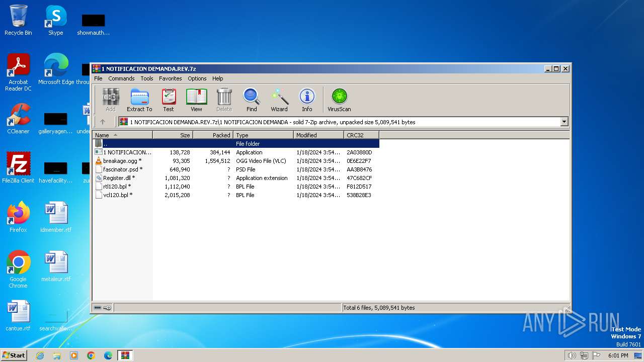Click the volume tray icon

pyautogui.click(x=572, y=355)
